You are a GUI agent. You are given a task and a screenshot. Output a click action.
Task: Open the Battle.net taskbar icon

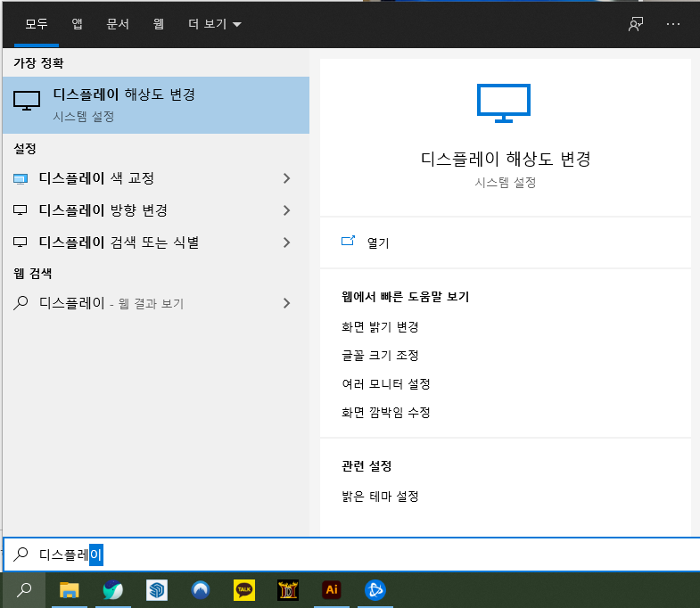click(x=375, y=590)
